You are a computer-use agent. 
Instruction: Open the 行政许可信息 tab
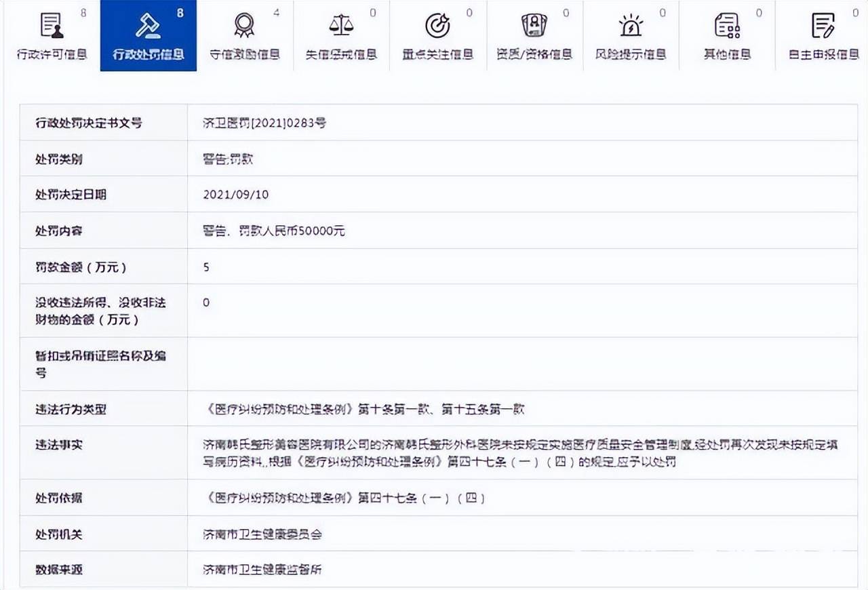point(52,35)
